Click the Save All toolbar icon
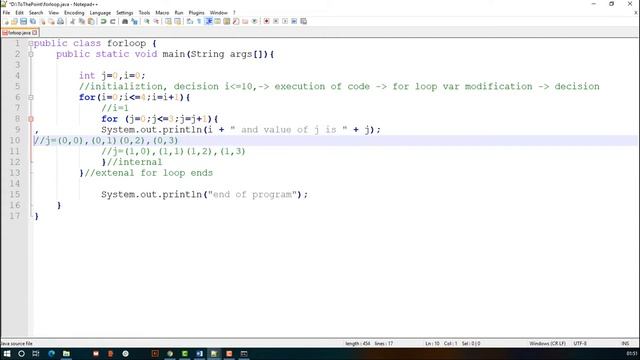The height and width of the screenshot is (360, 640). click(x=33, y=21)
